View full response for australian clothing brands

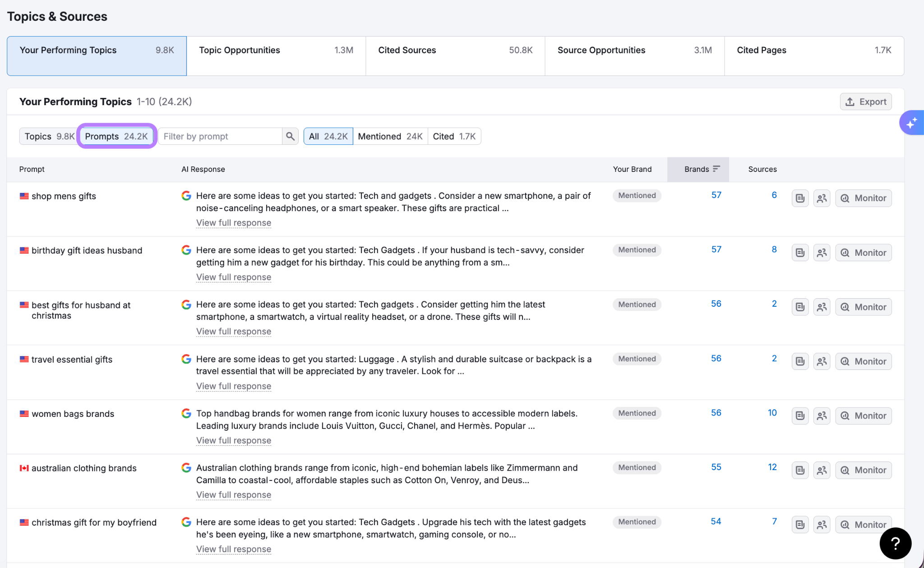tap(234, 495)
